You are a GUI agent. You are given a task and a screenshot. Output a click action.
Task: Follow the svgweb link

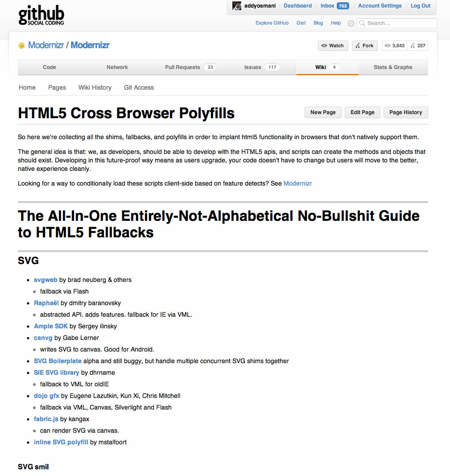click(45, 280)
